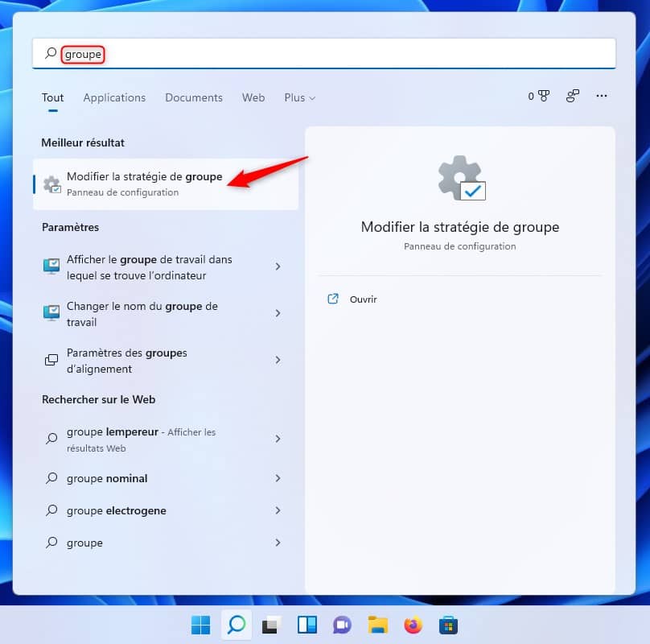This screenshot has height=644, width=650.
Task: Switch to the Applications tab
Action: pyautogui.click(x=114, y=98)
